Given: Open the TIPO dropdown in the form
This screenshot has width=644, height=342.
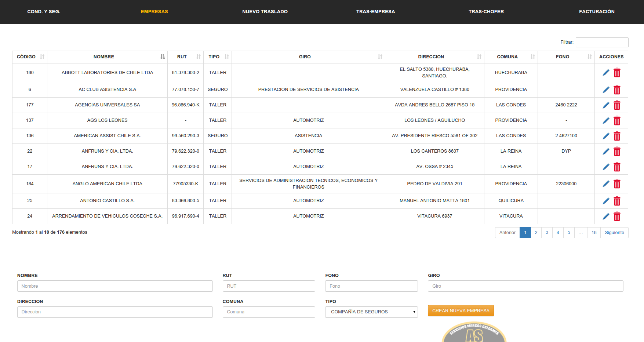Looking at the screenshot, I should 371,312.
